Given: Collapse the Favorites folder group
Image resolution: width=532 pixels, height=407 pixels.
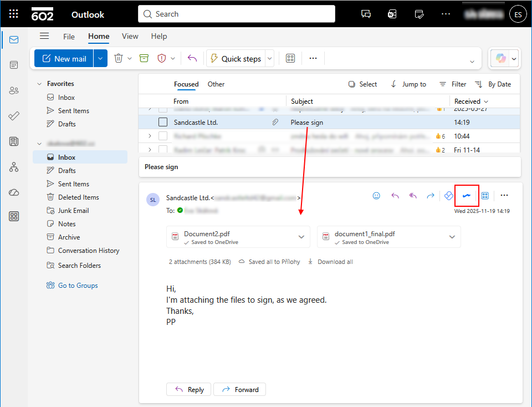Looking at the screenshot, I should coord(39,84).
